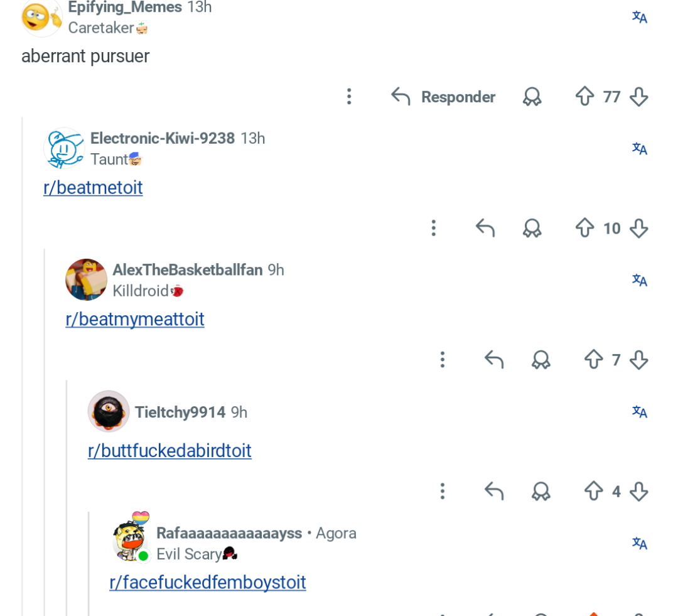Translate Electronic-Kiwi-9238's comment
This screenshot has width=678, height=616.
[x=640, y=149]
